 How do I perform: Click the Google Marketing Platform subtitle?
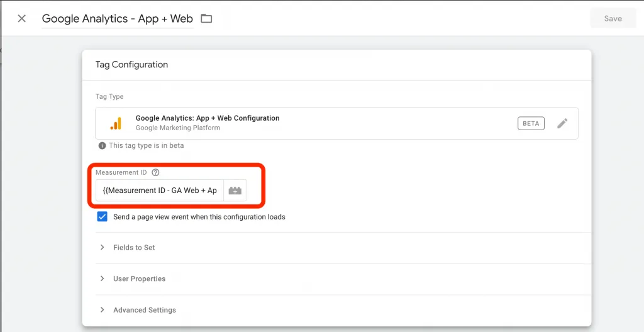coord(178,128)
